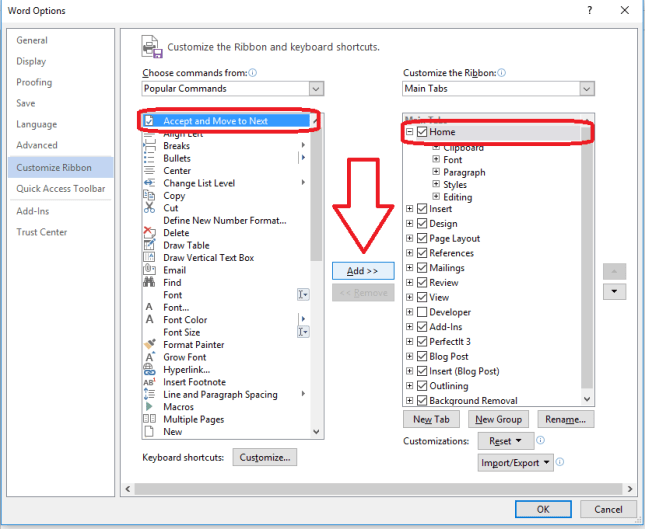645x529 pixels.
Task: Uncheck the Page Layout checkbox
Action: 422,238
